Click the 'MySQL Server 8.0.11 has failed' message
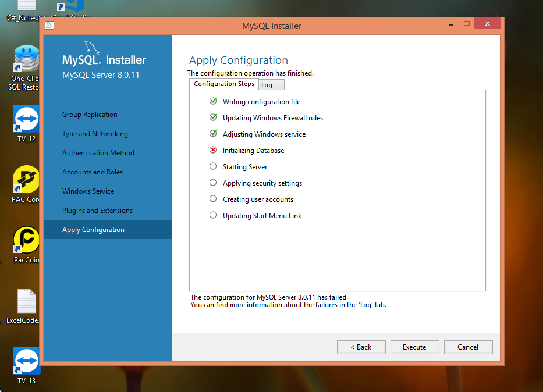This screenshot has height=392, width=543. point(269,297)
